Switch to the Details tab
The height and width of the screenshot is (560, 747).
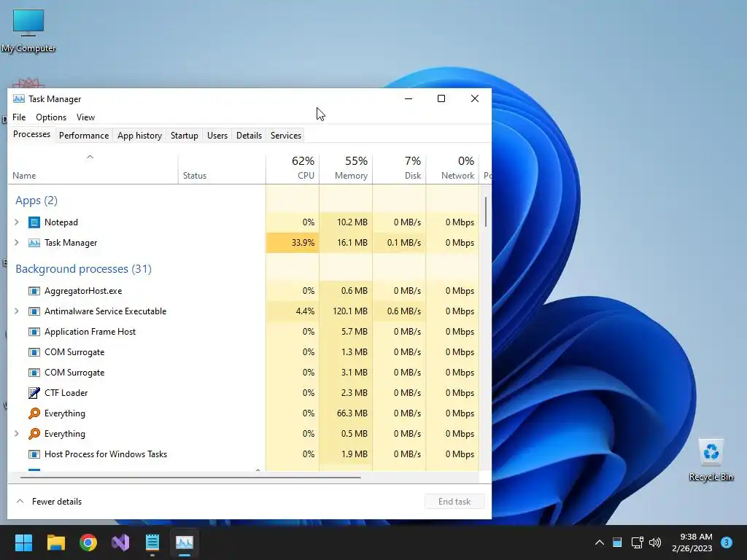249,136
